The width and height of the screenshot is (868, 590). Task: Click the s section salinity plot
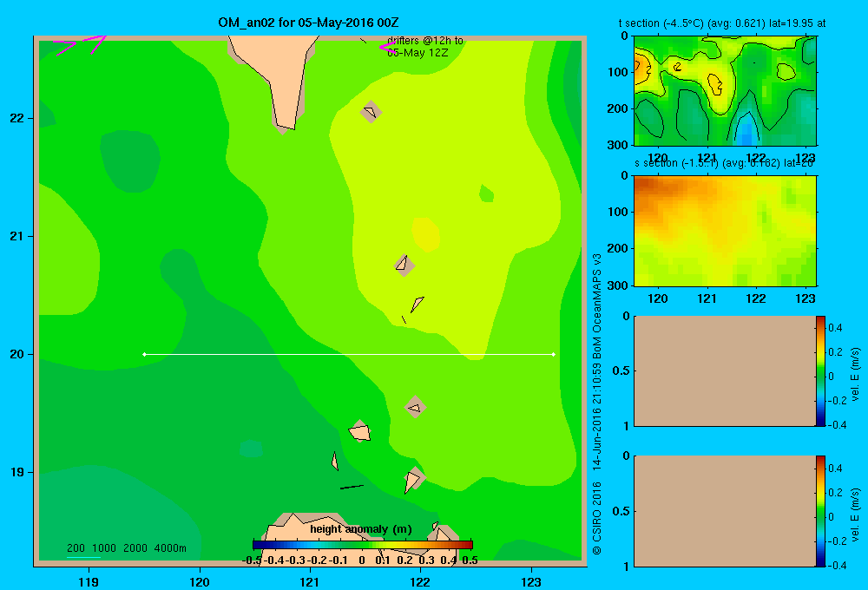click(725, 231)
